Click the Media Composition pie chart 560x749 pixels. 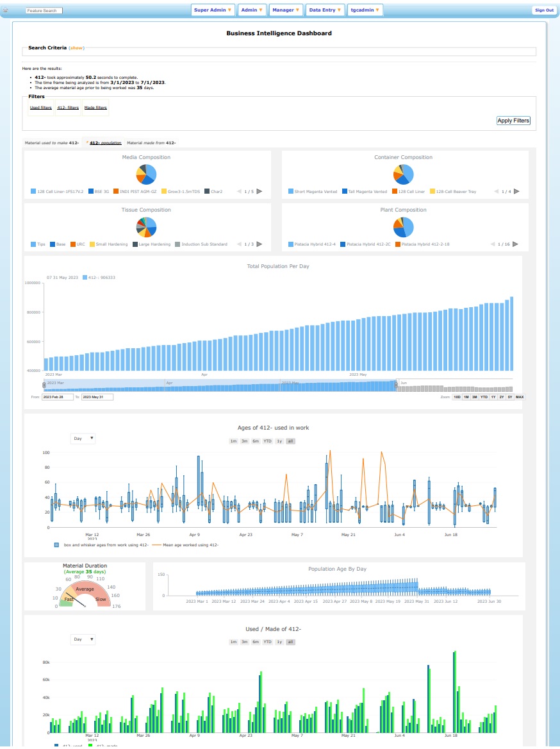tap(145, 173)
